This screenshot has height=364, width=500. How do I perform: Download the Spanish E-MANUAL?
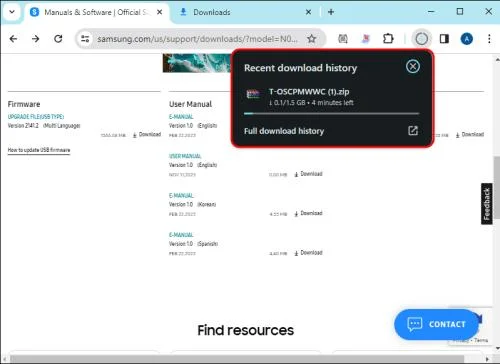click(308, 253)
